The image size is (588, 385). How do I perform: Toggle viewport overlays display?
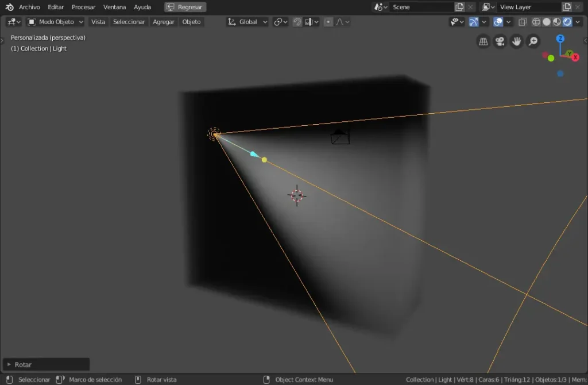[497, 22]
